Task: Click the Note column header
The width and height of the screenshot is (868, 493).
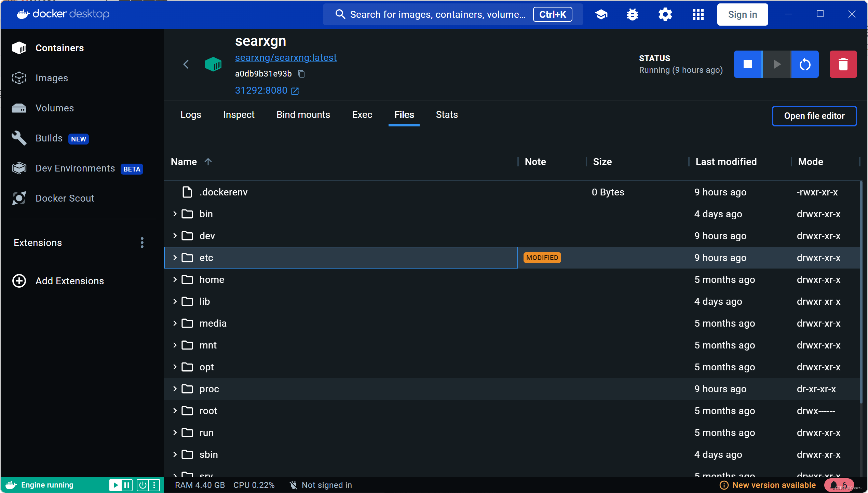Action: [x=535, y=162]
